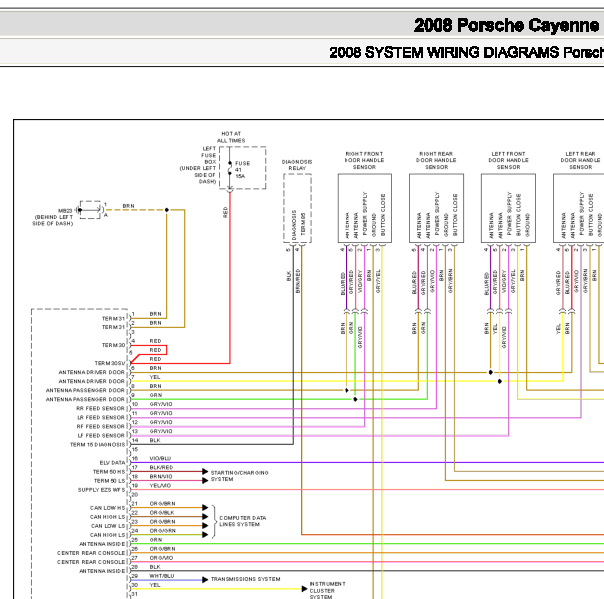
Task: Select the "HOT AT ALL TIMES" label
Action: coord(231,137)
